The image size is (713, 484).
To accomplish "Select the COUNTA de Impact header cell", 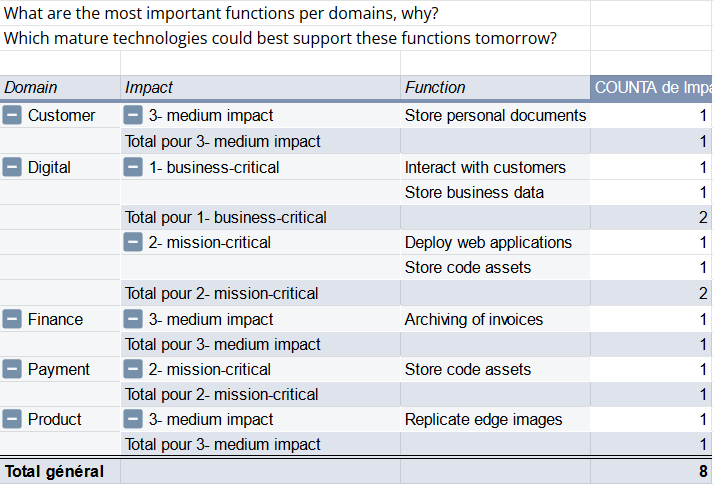I will pyautogui.click(x=652, y=87).
